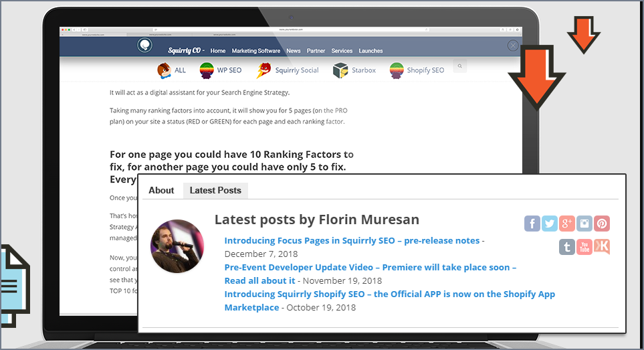The image size is (644, 350).
Task: Click the Squirrly CO logo icon
Action: [144, 46]
